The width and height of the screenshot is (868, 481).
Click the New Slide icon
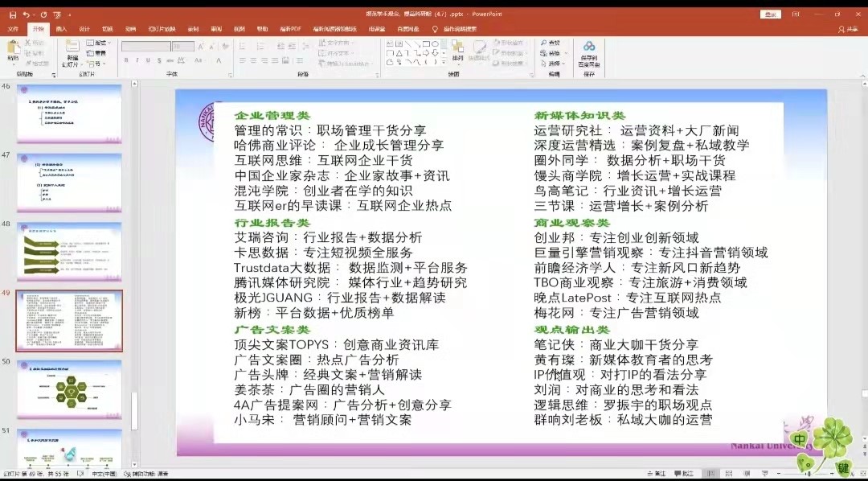click(72, 48)
